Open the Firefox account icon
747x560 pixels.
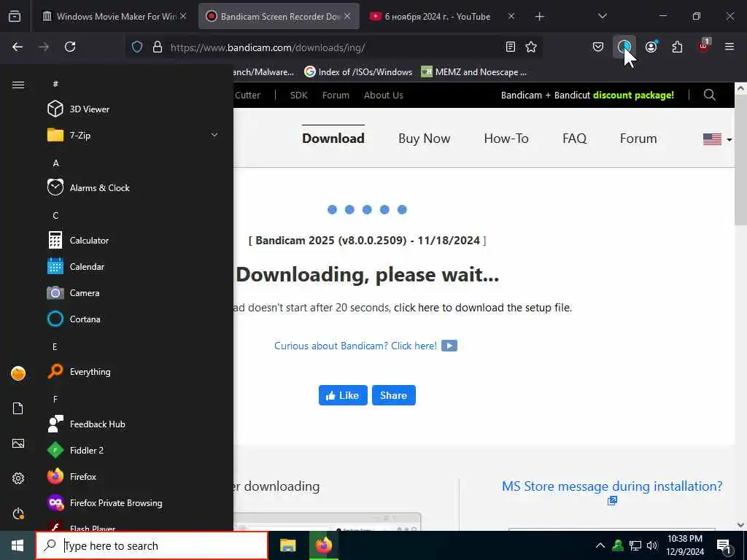point(651,47)
